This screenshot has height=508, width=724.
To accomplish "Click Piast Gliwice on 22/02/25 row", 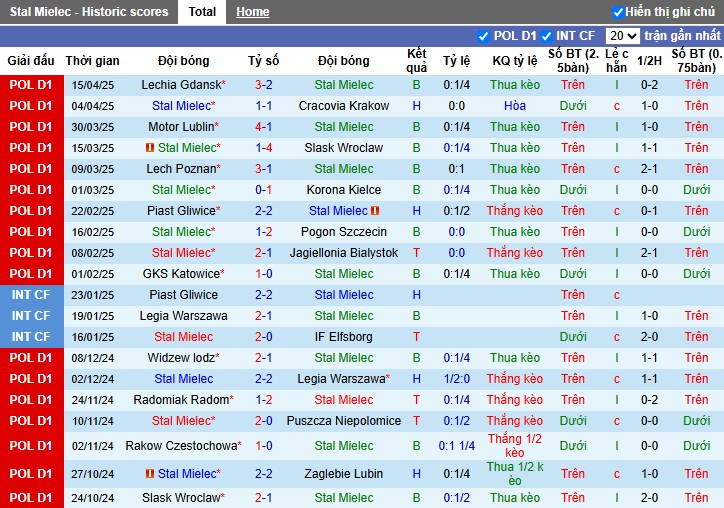I will point(183,211).
